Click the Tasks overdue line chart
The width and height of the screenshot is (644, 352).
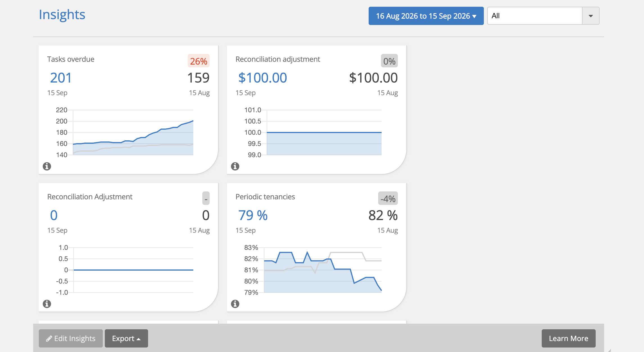125,132
